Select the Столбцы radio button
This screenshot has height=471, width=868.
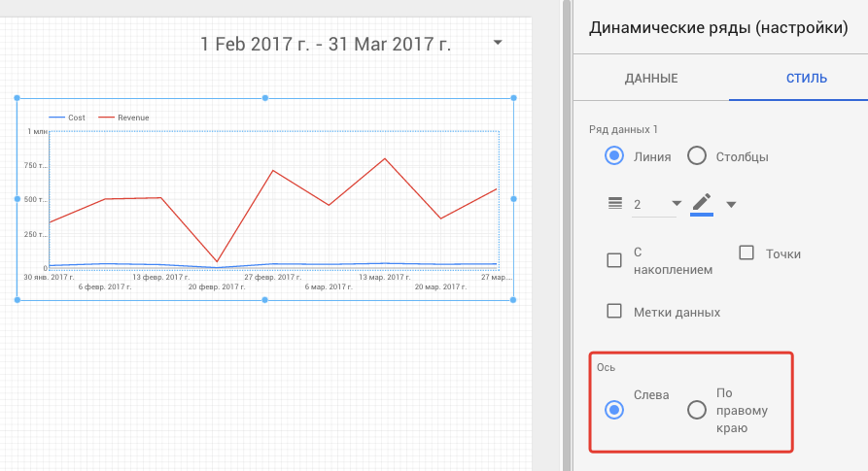(697, 155)
